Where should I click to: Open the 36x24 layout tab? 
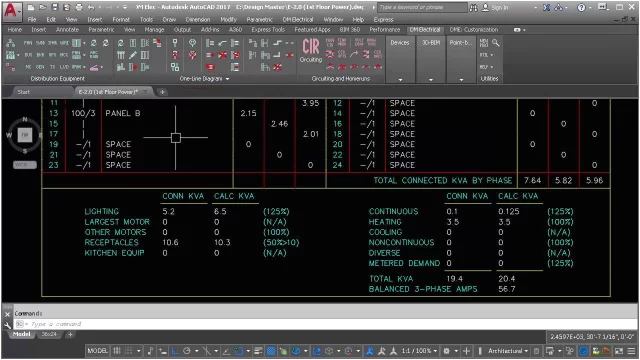click(49, 334)
